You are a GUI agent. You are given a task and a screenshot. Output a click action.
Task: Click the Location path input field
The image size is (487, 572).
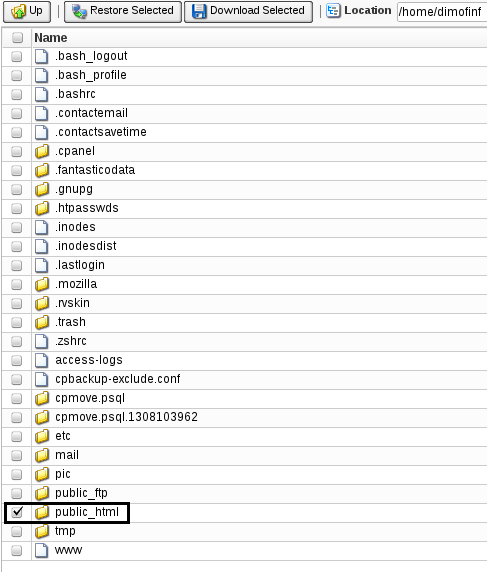click(442, 12)
